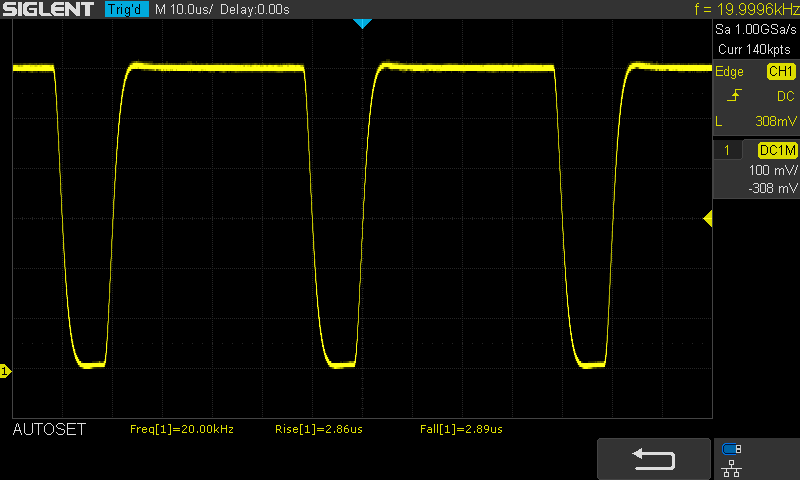The image size is (800, 480).
Task: Click the Freq[1]=20.00kHz measurement
Action: [182, 429]
